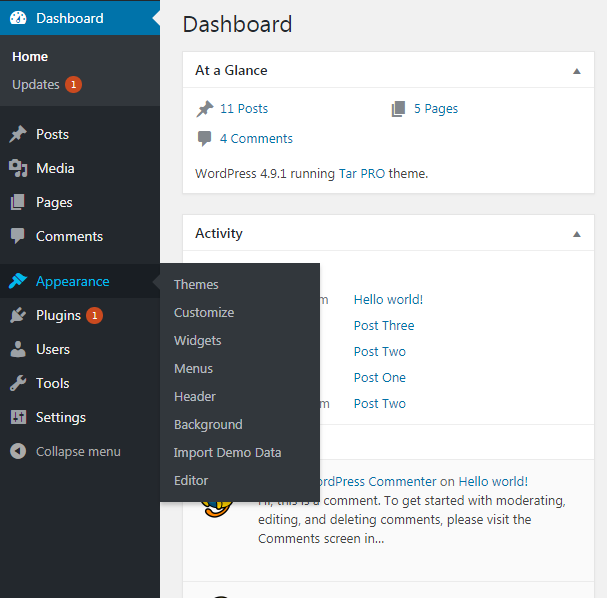Open Customize from the Appearance submenu

point(204,313)
